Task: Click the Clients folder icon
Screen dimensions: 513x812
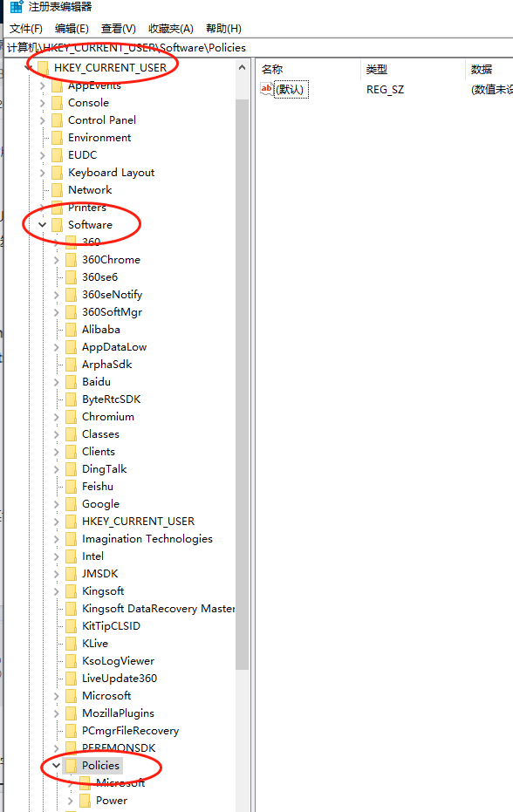Action: tap(72, 452)
